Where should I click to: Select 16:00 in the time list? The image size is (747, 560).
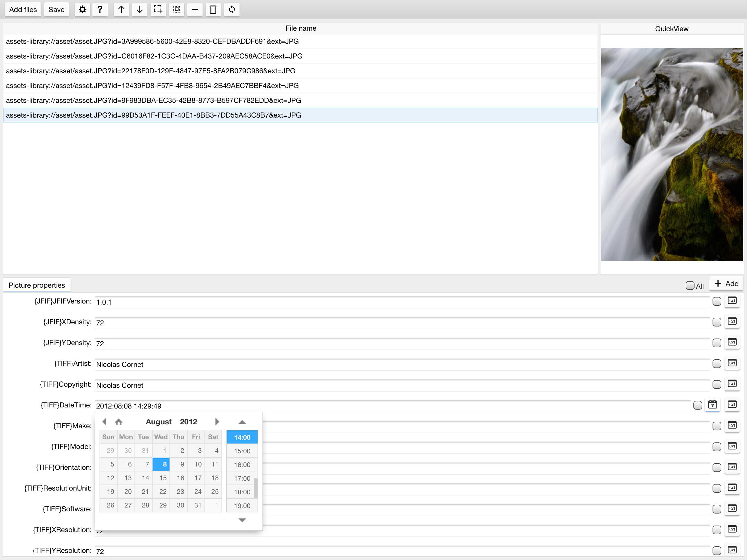click(242, 465)
